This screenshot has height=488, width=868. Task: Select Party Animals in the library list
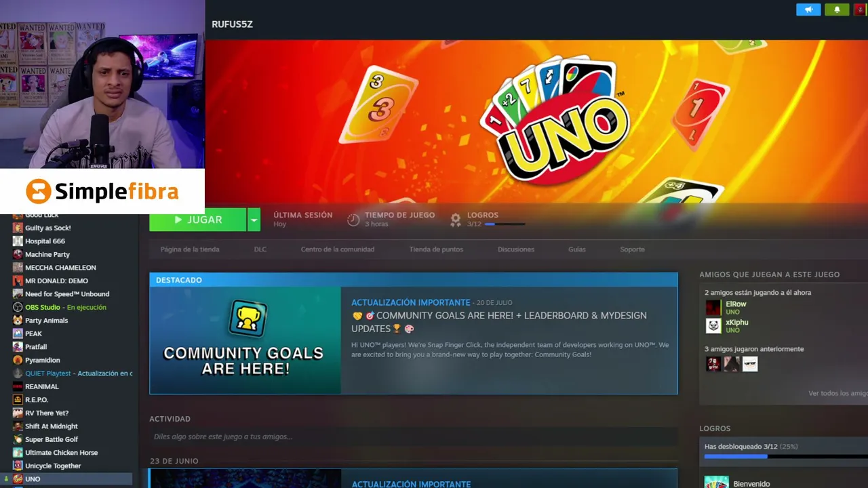(x=46, y=321)
